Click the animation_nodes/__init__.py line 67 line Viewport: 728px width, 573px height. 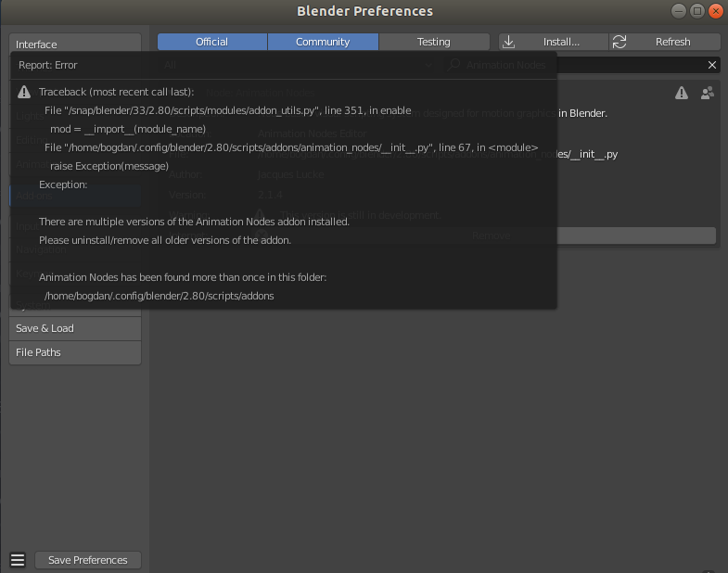point(291,147)
